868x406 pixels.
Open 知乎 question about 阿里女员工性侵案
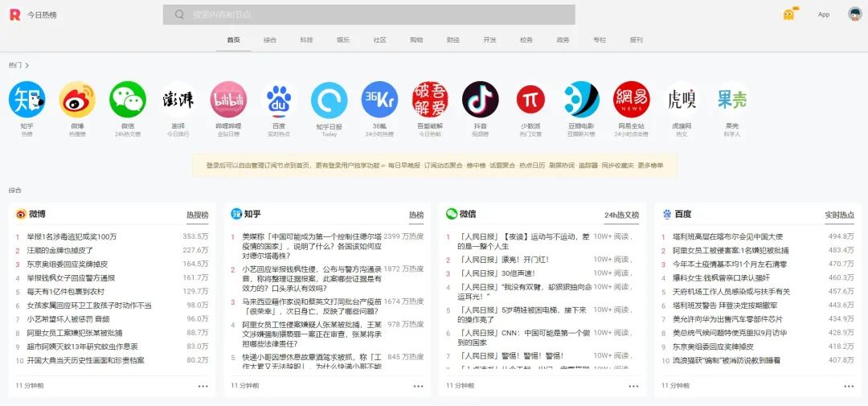pyautogui.click(x=312, y=334)
